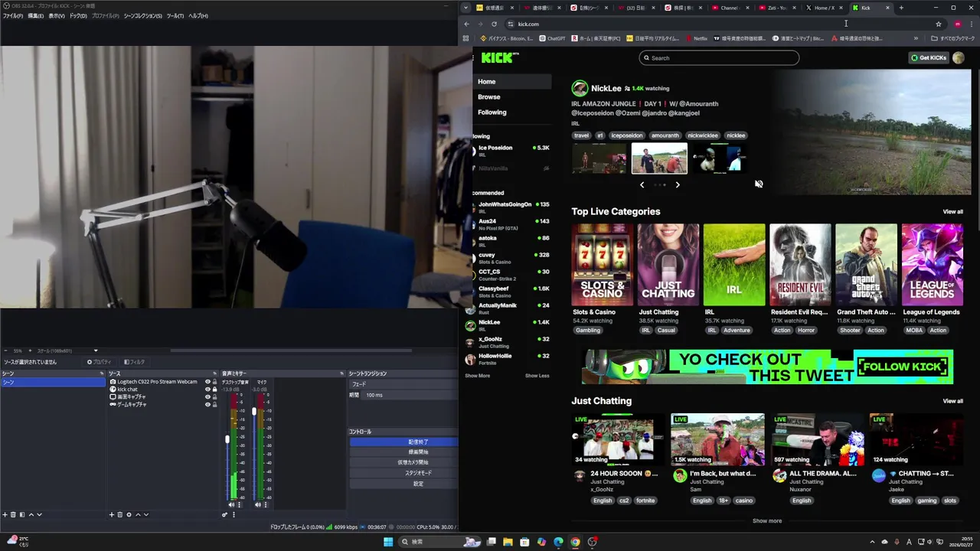Start virtual camera with 仮想カメラ開始
Image resolution: width=980 pixels, height=551 pixels.
403,462
